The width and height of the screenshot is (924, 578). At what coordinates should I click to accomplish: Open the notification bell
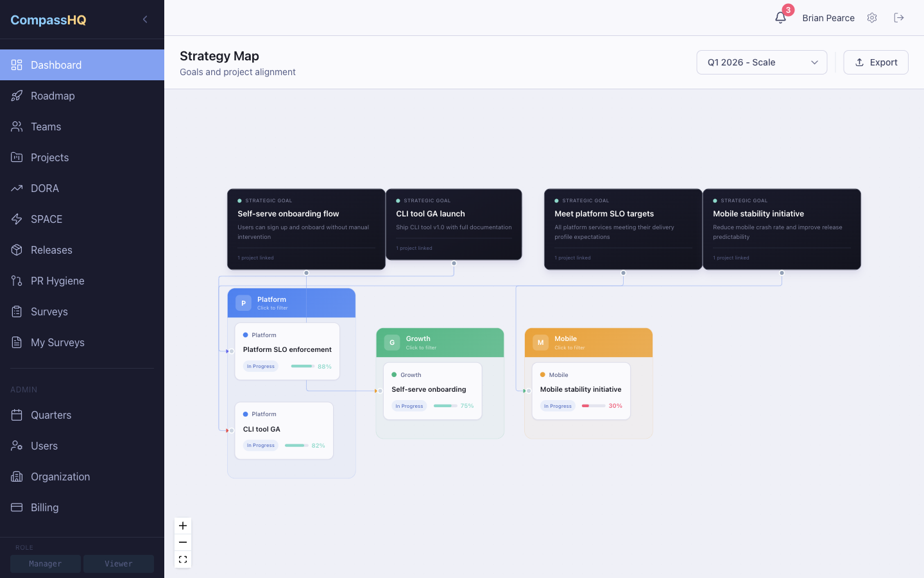[x=780, y=17]
